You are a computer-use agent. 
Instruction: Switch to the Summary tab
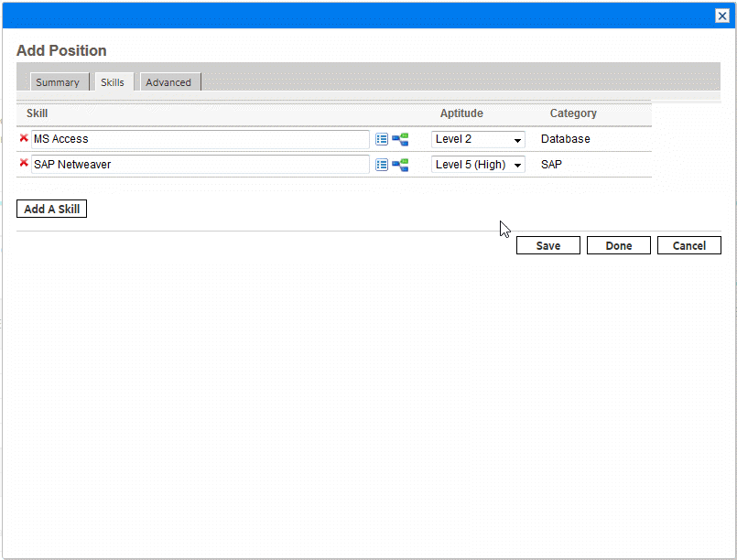[x=58, y=82]
